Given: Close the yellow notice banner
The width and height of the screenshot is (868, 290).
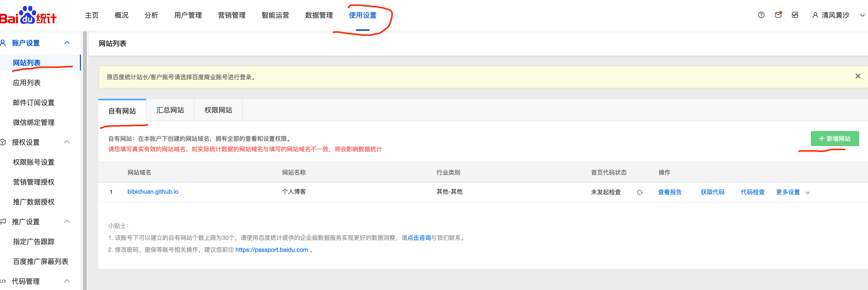Looking at the screenshot, I should pyautogui.click(x=858, y=76).
